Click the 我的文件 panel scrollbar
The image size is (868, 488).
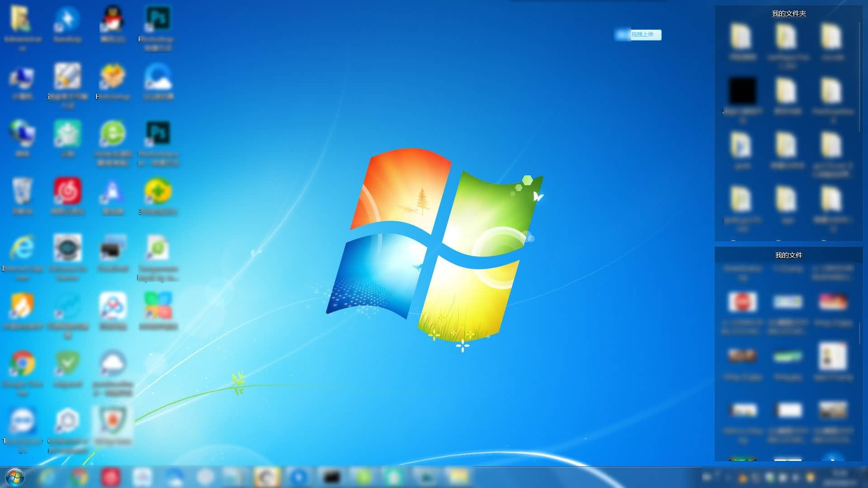pyautogui.click(x=860, y=333)
